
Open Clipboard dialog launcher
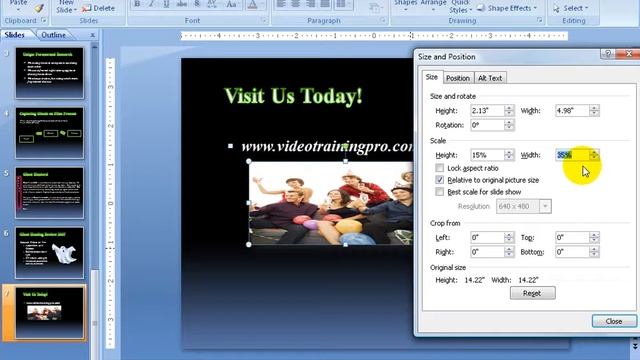pyautogui.click(x=44, y=20)
